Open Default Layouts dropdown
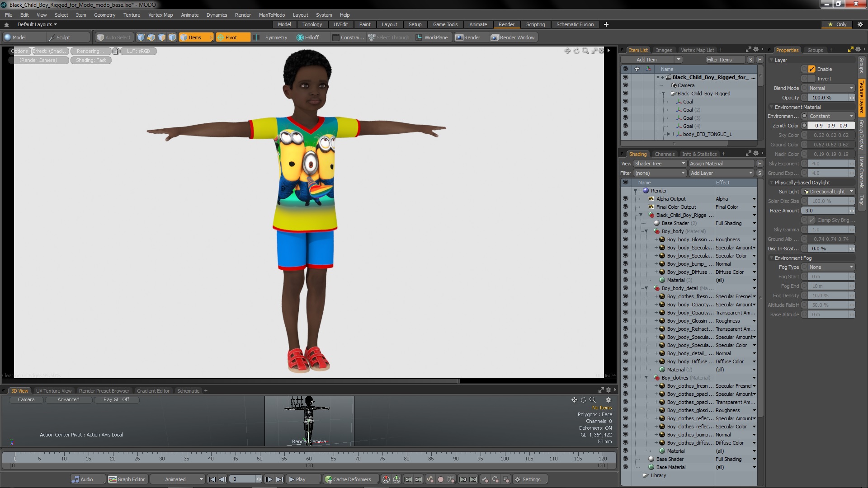 pyautogui.click(x=37, y=24)
